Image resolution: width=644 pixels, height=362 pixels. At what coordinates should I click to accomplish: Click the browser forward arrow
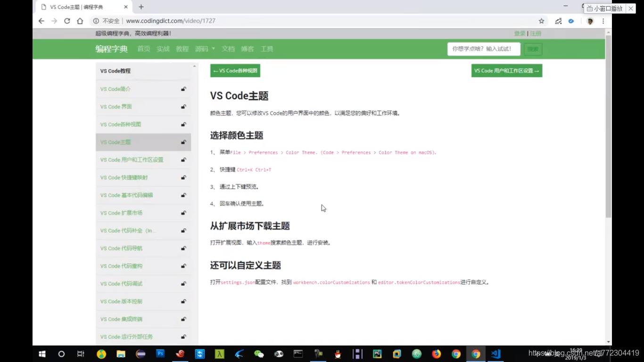54,21
